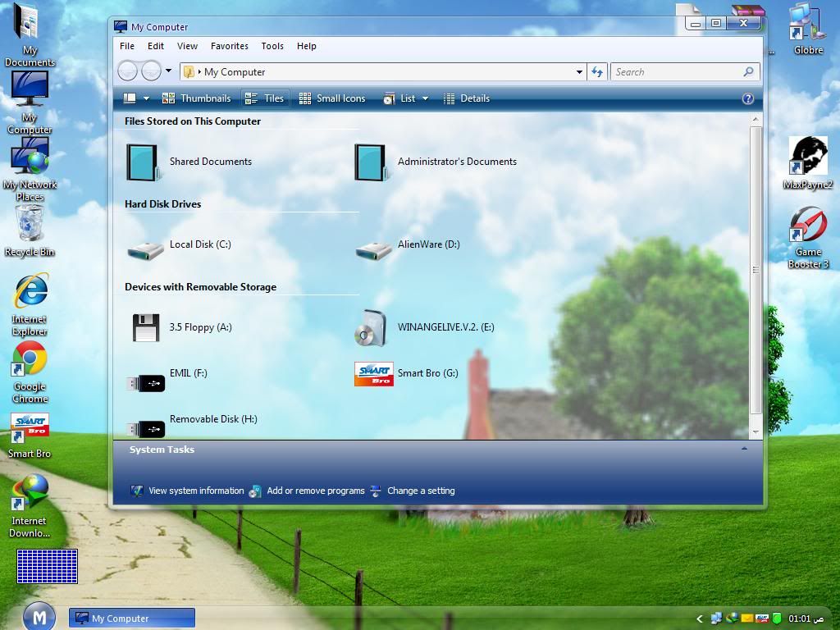
Task: Open the View menu
Action: 188,46
